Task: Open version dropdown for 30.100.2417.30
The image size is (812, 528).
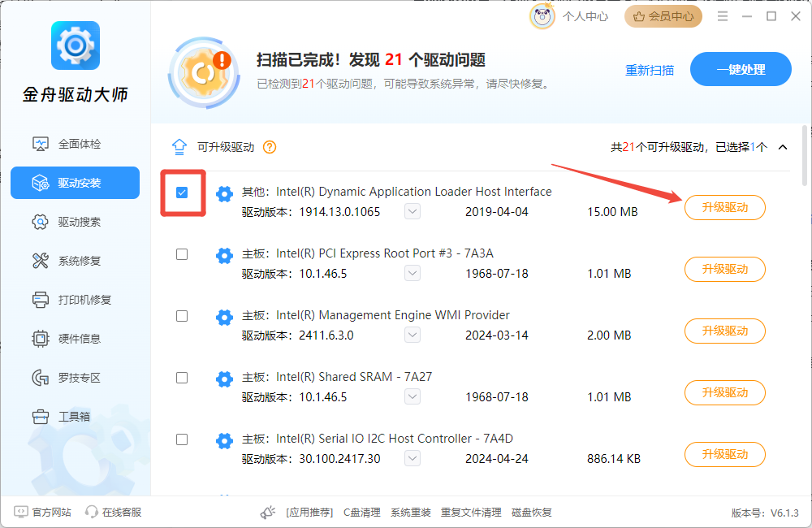Action: [412, 458]
